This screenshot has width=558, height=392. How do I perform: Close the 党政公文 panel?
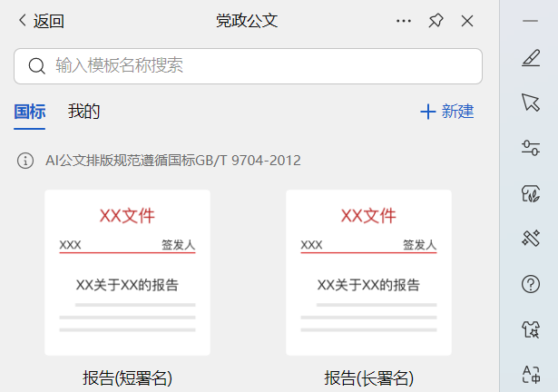point(467,21)
